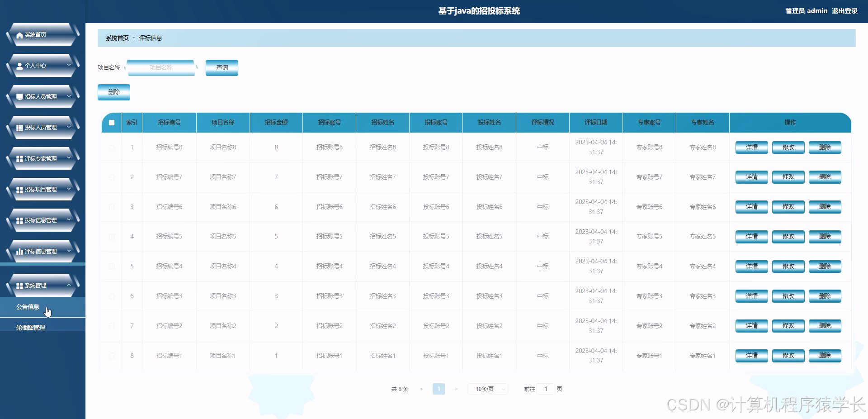This screenshot has height=419, width=868.
Task: Click the grid icon beside 投标信息管理
Action: 19,220
